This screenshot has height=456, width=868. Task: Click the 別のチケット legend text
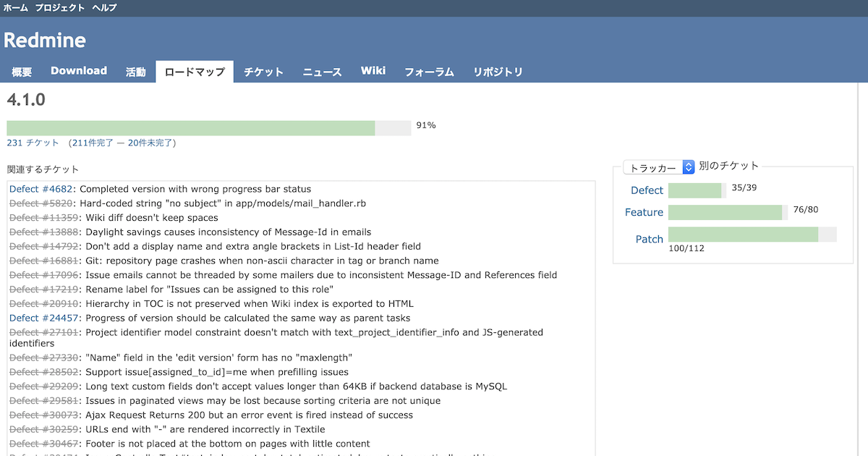coord(728,166)
